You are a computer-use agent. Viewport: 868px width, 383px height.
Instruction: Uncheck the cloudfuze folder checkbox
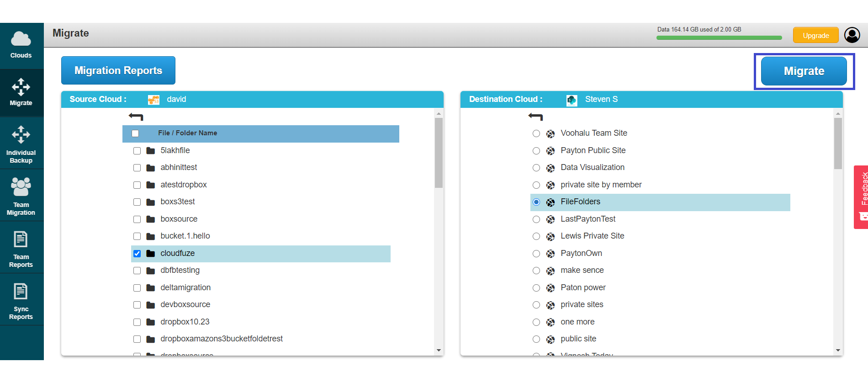point(137,254)
